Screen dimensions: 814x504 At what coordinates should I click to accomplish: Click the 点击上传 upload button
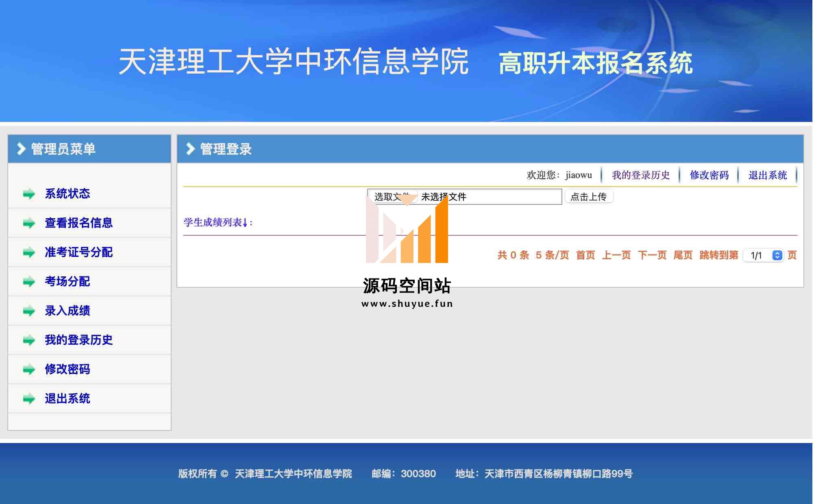(x=589, y=197)
